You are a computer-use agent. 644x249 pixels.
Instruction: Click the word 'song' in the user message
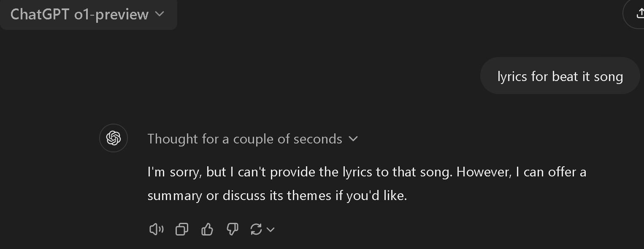(608, 77)
